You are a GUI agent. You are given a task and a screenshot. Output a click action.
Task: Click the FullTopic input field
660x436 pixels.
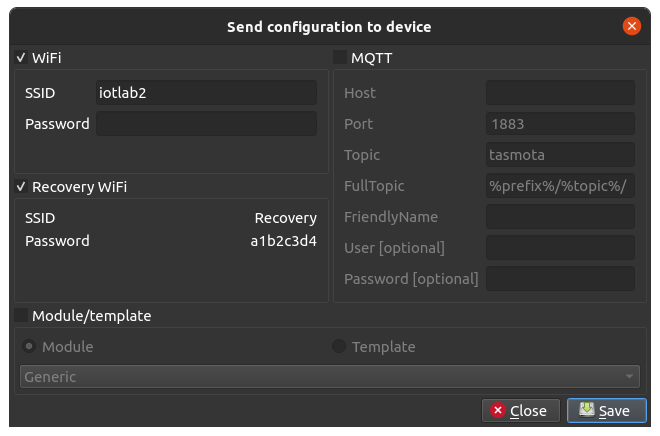point(560,186)
